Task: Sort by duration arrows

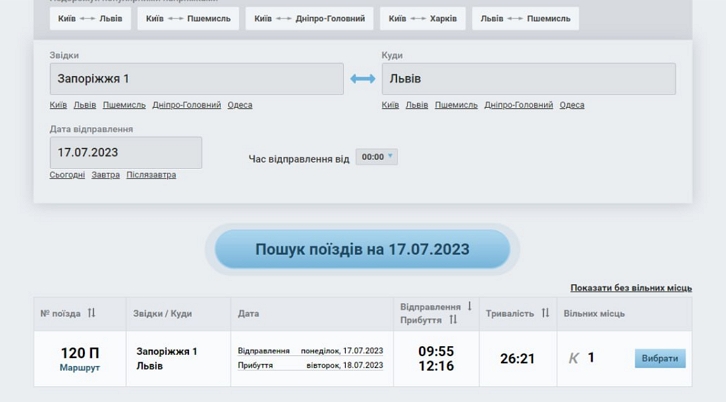Action: pyautogui.click(x=545, y=313)
